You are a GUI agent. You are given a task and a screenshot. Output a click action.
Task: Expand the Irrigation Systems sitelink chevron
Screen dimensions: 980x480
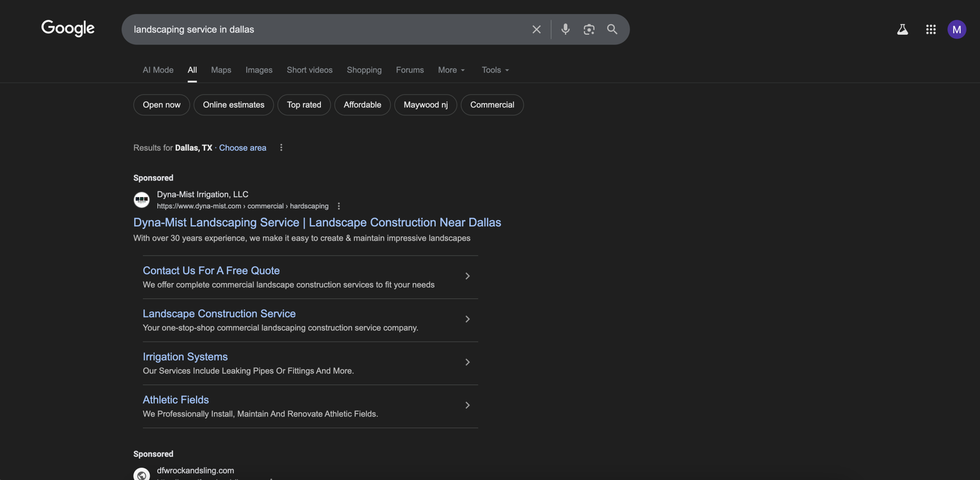point(467,362)
